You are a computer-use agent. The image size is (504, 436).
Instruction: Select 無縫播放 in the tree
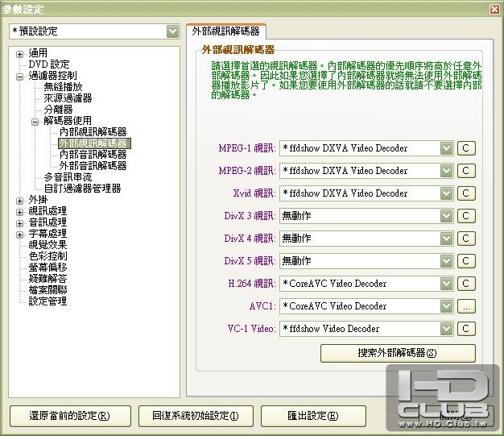63,87
